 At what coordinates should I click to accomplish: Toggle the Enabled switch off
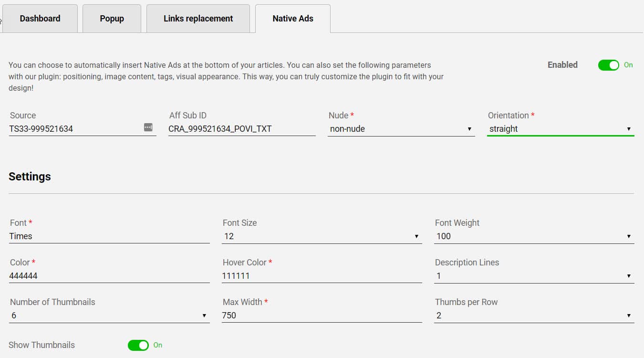tap(608, 65)
